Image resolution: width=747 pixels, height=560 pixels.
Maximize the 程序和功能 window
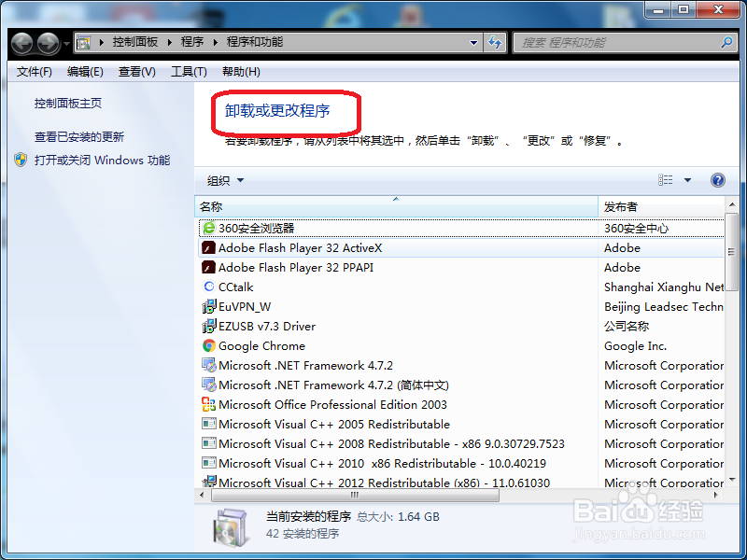[x=684, y=9]
